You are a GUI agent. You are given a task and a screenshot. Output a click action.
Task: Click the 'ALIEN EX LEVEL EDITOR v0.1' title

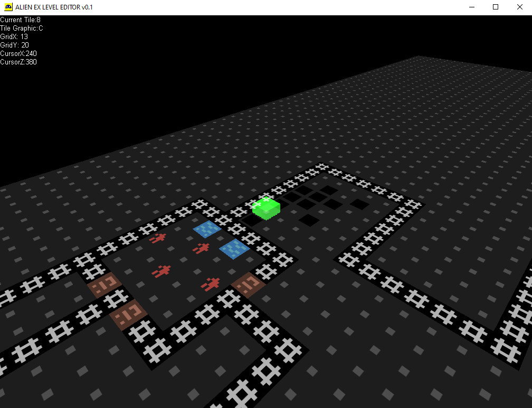54,7
